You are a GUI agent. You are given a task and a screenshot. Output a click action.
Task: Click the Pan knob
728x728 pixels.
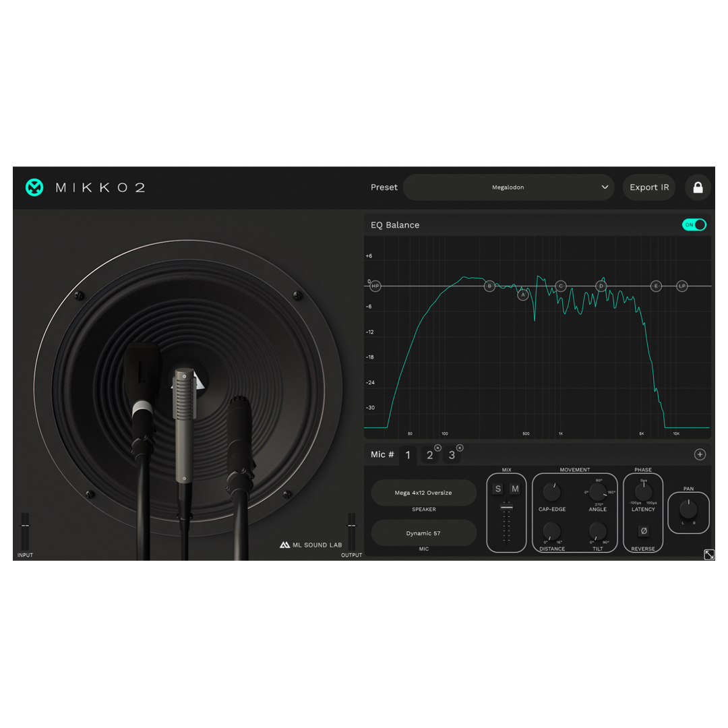tap(688, 510)
